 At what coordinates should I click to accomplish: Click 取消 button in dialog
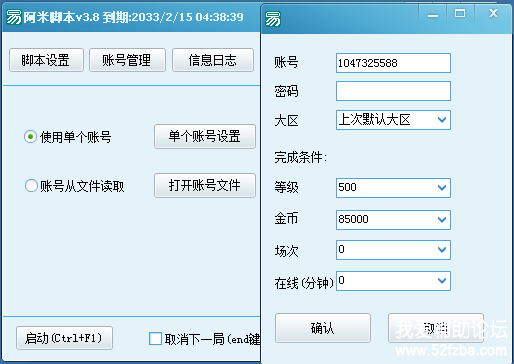click(436, 328)
